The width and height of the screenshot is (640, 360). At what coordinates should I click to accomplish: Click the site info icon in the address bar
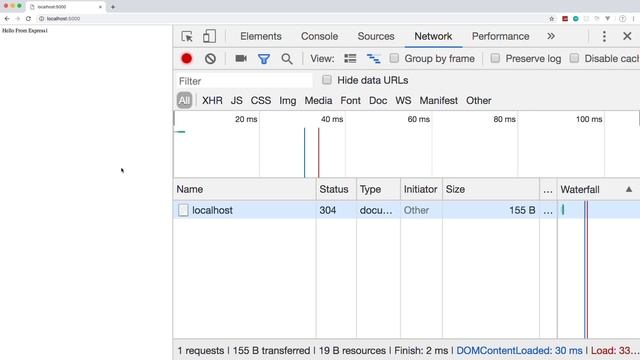click(41, 18)
